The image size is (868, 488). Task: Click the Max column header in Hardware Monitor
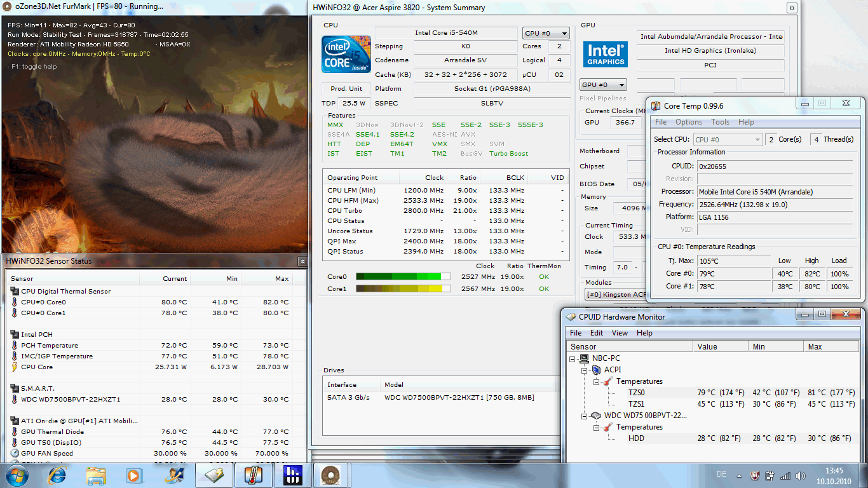click(831, 347)
